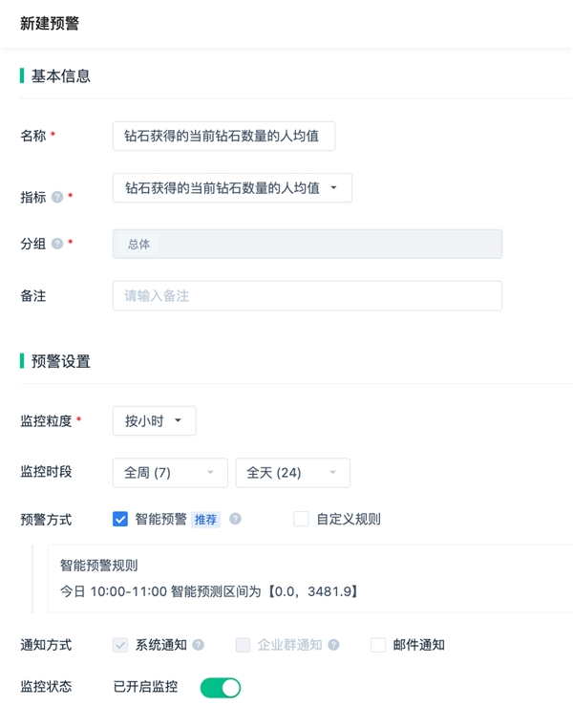The width and height of the screenshot is (573, 728).
Task: Open the 全周 (7) dropdown
Action: coord(170,473)
